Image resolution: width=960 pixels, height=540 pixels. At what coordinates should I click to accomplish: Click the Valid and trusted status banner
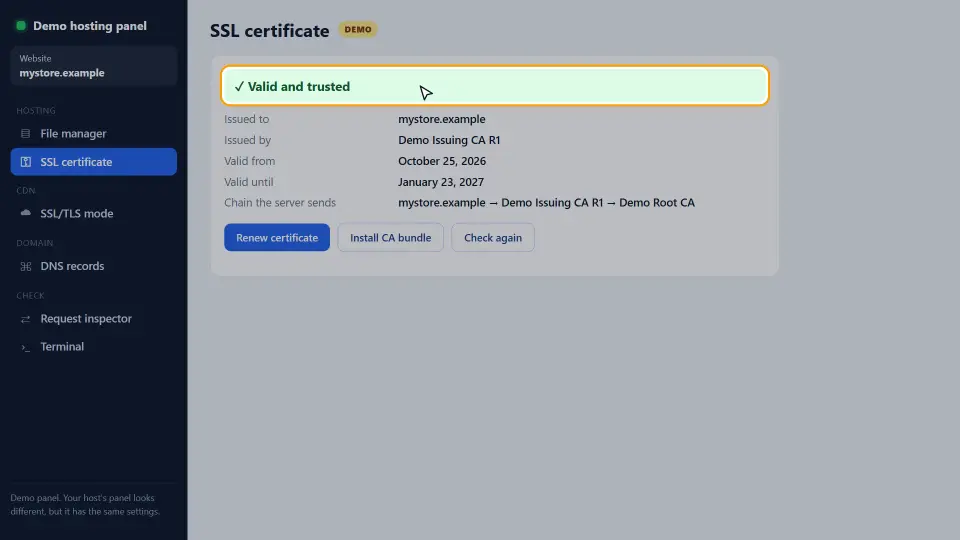click(495, 86)
